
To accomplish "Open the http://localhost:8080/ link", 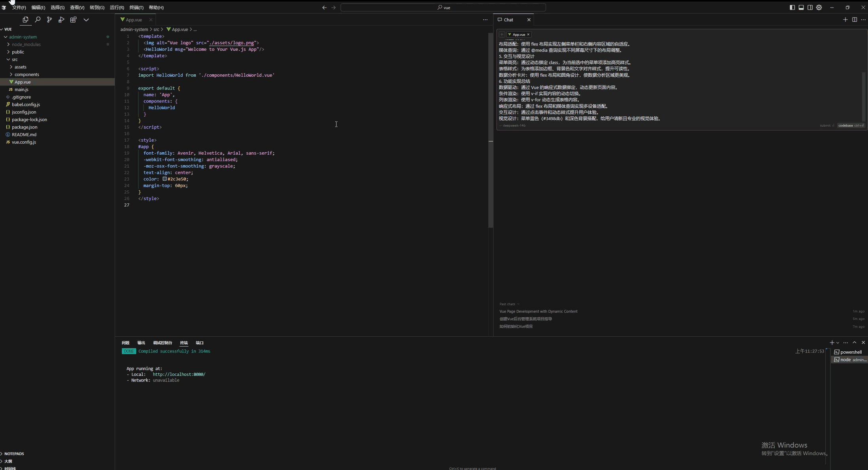I will 179,374.
